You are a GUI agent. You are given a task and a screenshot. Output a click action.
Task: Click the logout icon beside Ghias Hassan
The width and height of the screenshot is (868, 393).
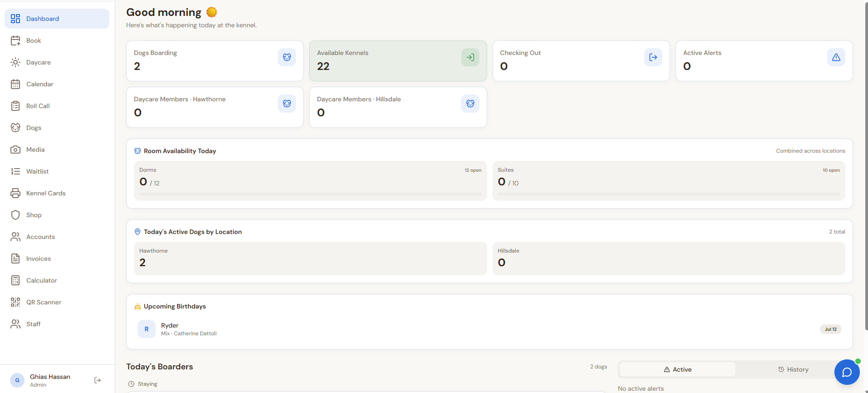(x=98, y=380)
